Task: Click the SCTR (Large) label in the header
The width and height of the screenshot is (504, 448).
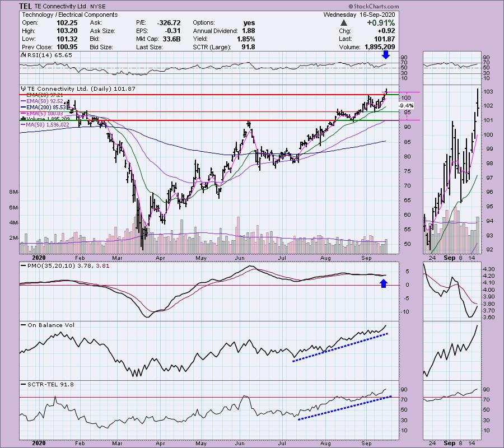Action: (x=212, y=47)
